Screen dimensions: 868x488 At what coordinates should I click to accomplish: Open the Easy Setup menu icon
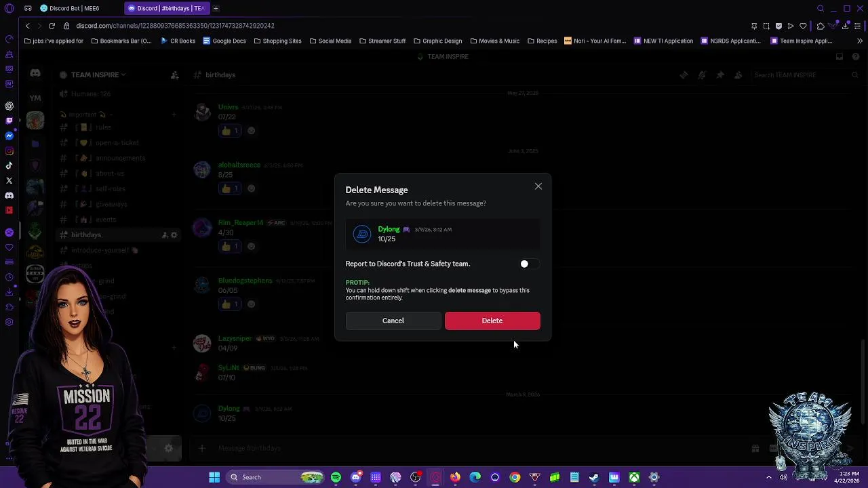click(858, 26)
